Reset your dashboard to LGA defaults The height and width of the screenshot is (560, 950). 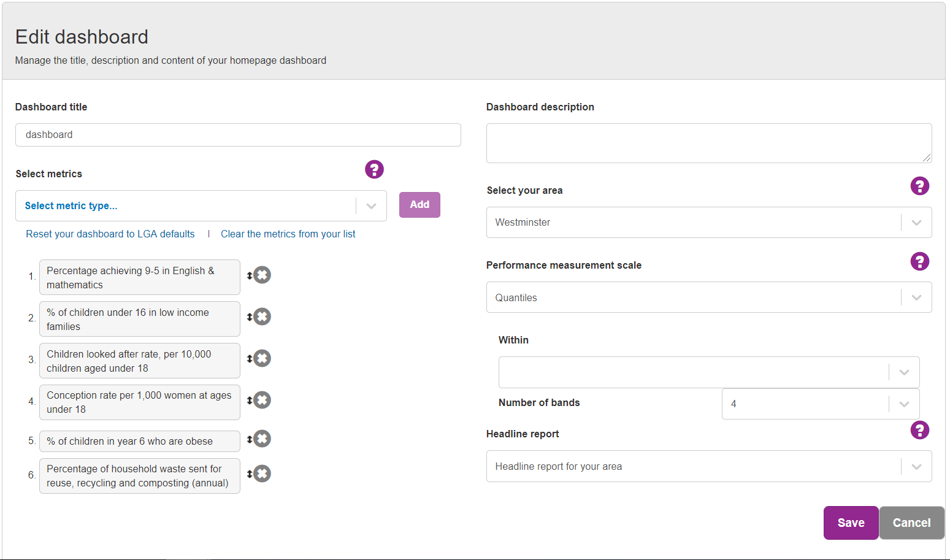click(110, 234)
